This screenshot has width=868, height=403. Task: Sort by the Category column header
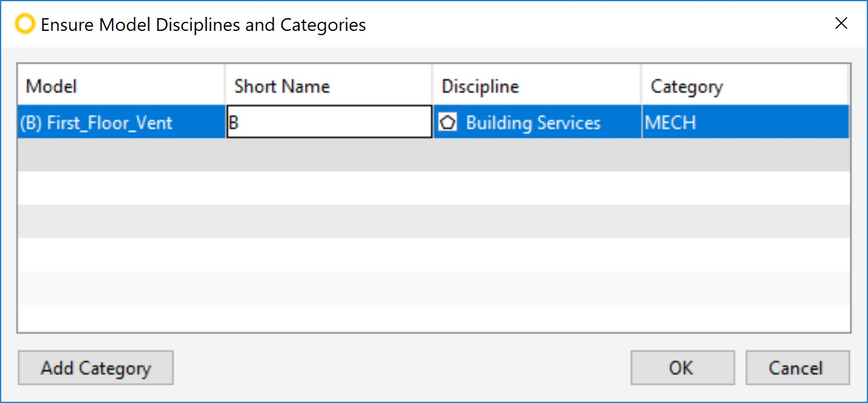coord(745,87)
